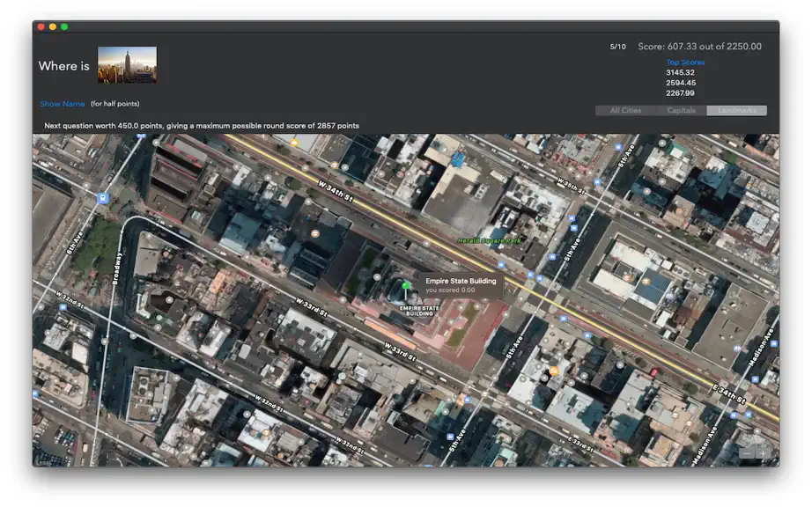Click the Broadway street label
812x507 pixels.
click(x=117, y=268)
